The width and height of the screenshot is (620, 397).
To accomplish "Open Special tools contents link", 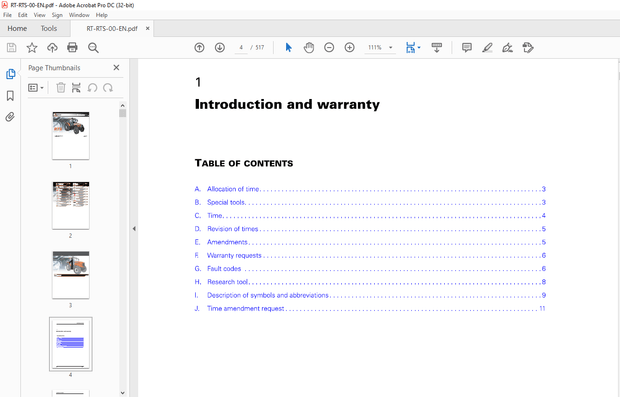I will point(370,202).
